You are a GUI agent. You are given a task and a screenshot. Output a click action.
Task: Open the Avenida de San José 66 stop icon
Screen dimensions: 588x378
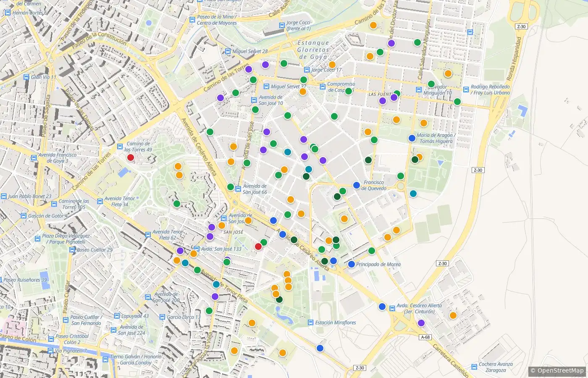coord(238,189)
